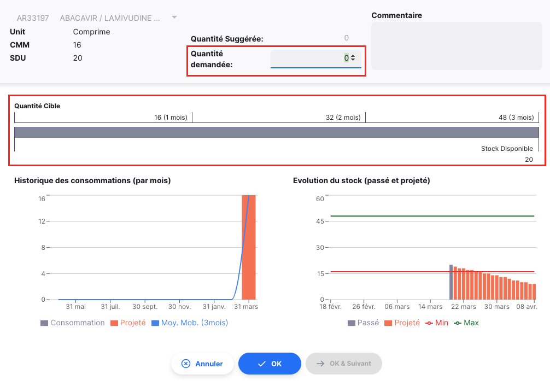Click the CMM value 16

click(77, 45)
